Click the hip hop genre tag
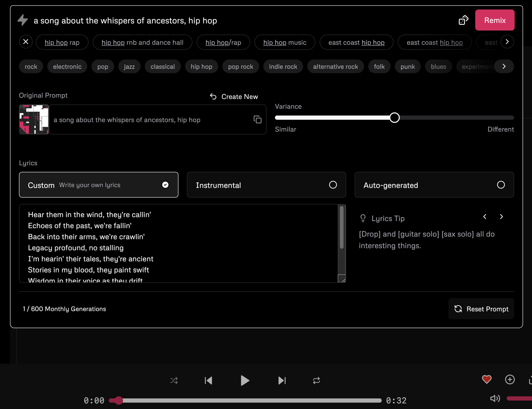532x409 pixels. coord(200,67)
